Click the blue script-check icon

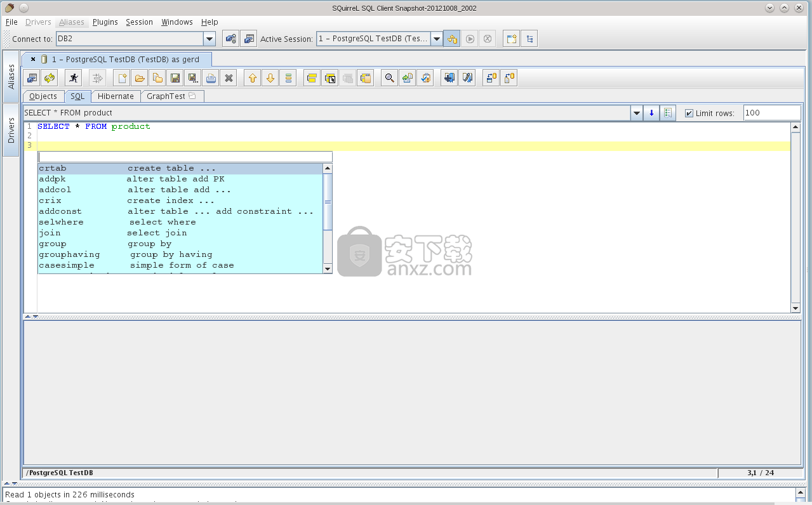pyautogui.click(x=467, y=78)
